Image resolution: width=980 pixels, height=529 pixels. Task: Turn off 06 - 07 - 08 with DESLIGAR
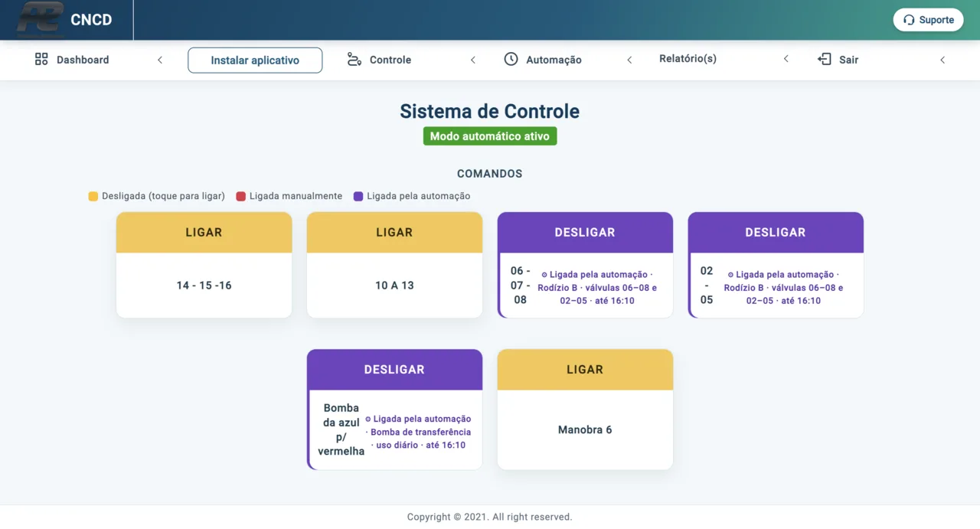(x=585, y=233)
